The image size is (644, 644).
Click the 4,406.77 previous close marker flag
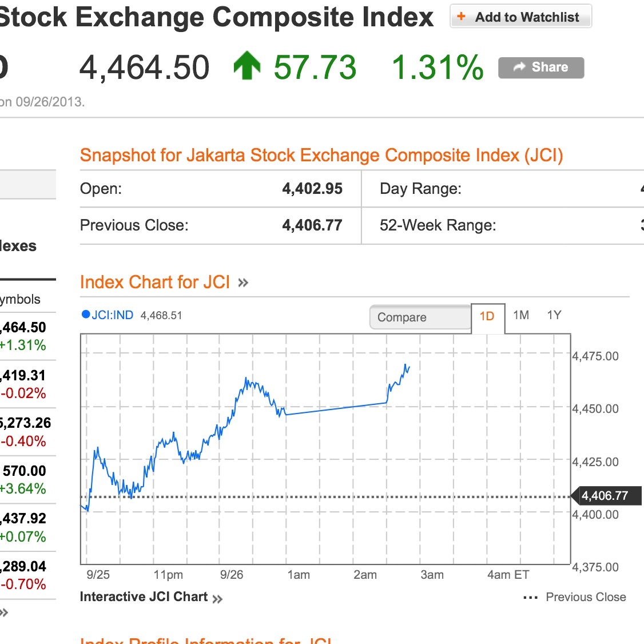pos(606,496)
